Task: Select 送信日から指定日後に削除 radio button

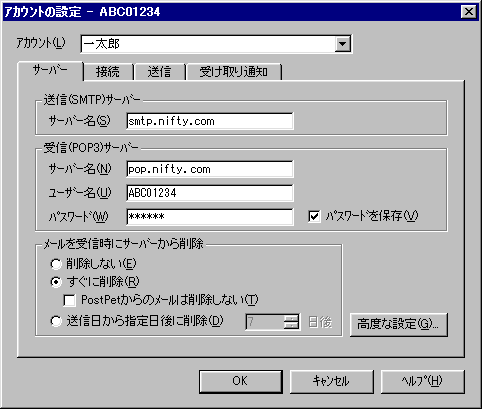Action: (x=56, y=321)
